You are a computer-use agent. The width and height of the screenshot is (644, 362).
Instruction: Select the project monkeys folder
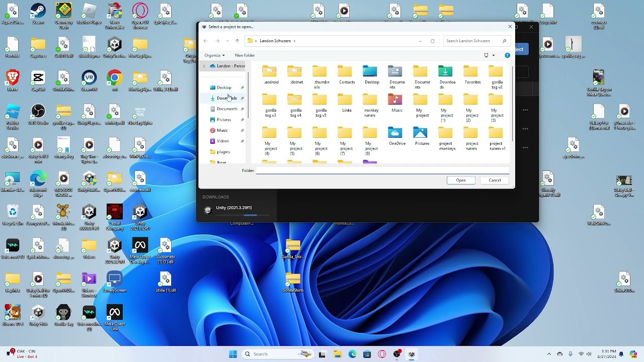(447, 139)
